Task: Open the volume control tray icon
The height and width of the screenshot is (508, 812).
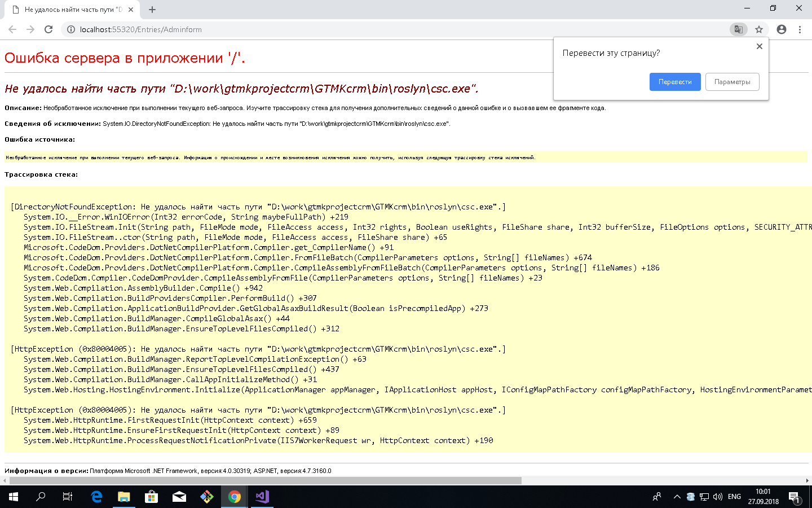Action: [718, 497]
